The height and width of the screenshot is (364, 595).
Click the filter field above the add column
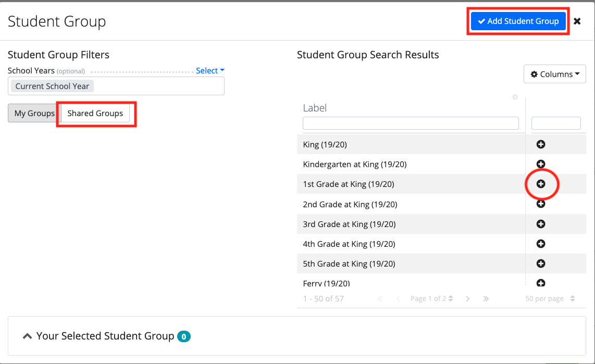pyautogui.click(x=556, y=123)
